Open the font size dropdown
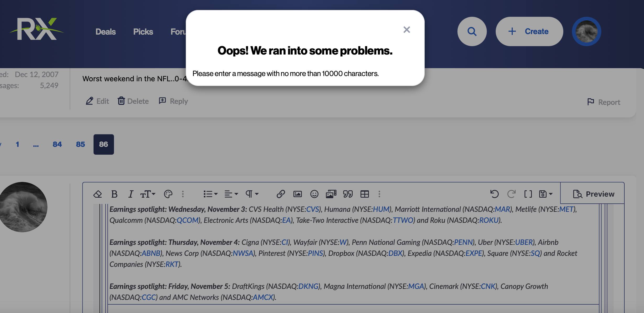Image resolution: width=644 pixels, height=313 pixels. (148, 194)
